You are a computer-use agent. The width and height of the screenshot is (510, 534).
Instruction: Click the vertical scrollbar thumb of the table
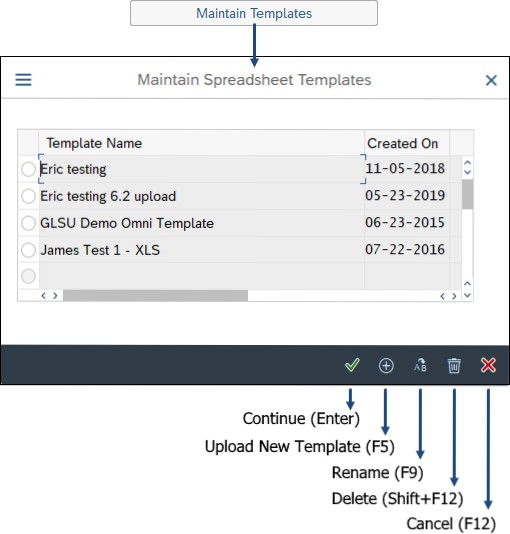pos(467,194)
